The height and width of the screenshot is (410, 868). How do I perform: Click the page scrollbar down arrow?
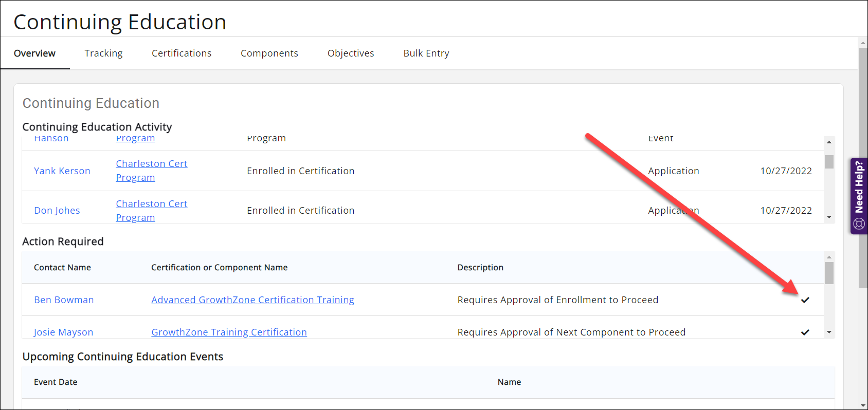click(863, 405)
